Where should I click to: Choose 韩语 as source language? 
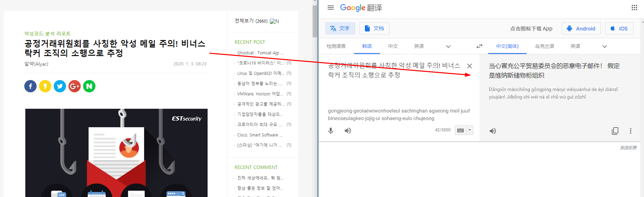tap(367, 46)
